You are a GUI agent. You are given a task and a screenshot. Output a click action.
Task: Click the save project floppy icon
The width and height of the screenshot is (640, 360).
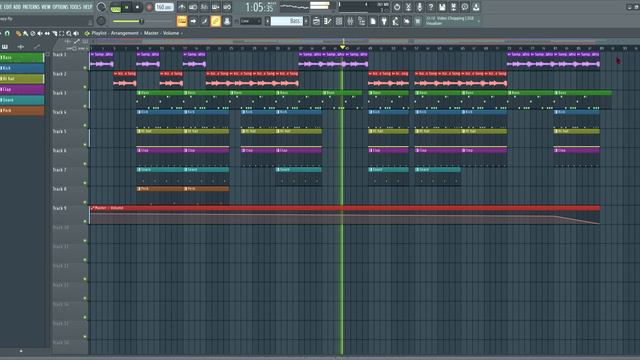point(442,7)
